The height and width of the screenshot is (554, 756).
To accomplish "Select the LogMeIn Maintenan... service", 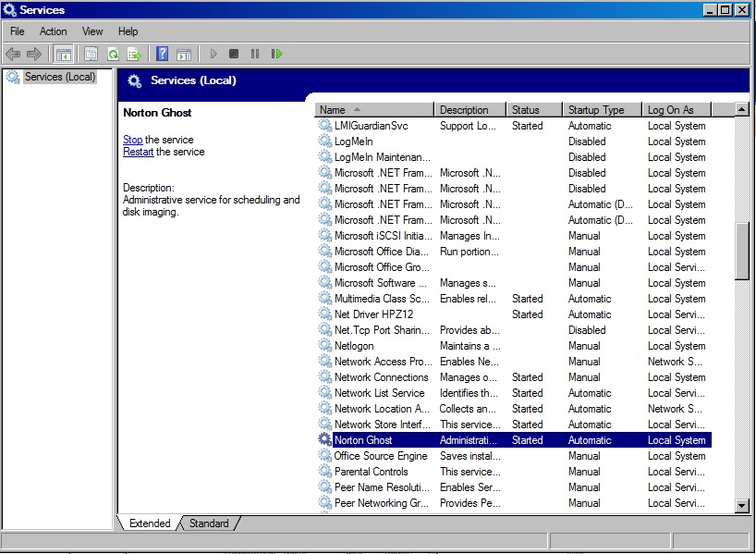I will click(515, 157).
